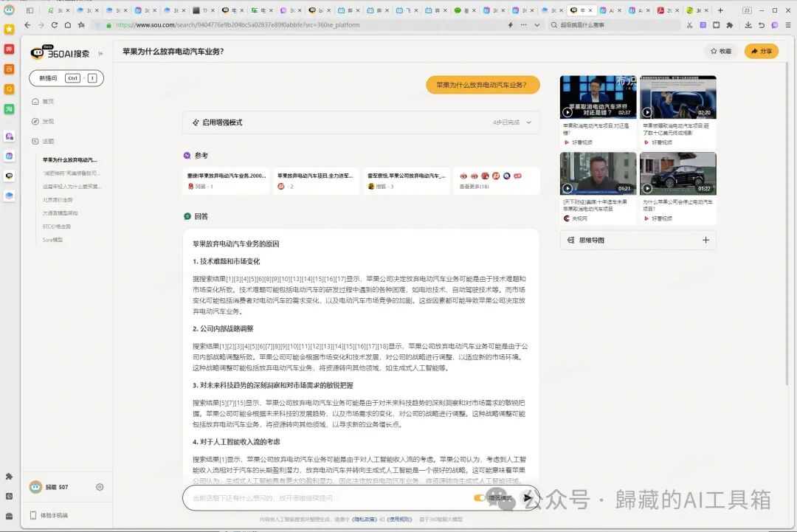Toggle the 增强模式 switch in input box

click(479, 498)
